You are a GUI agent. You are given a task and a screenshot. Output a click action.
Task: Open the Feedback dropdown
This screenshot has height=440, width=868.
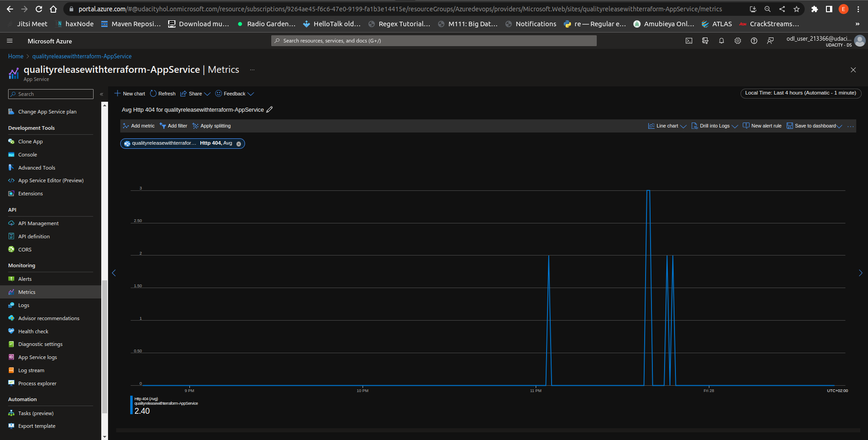pos(234,94)
